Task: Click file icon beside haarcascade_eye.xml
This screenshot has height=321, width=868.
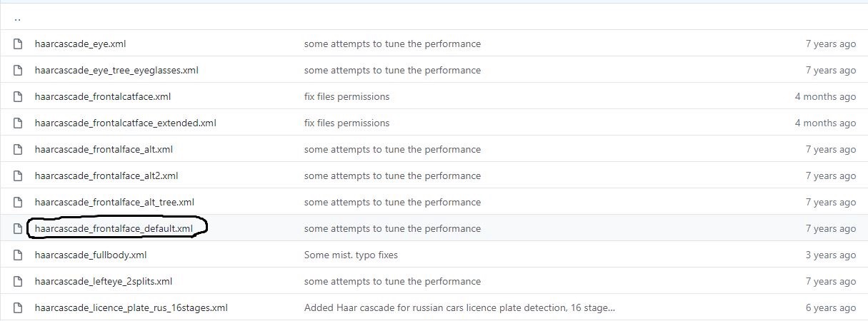Action: pos(19,44)
